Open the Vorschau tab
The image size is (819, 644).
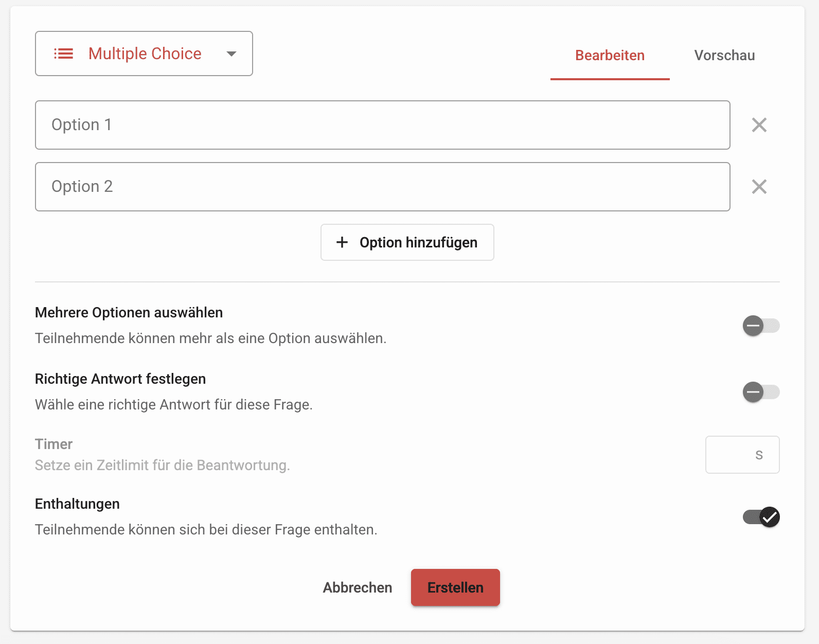tap(725, 56)
